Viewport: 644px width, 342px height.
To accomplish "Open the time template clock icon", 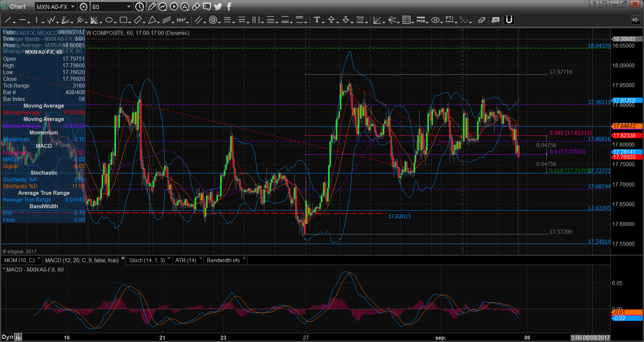I will point(140,6).
